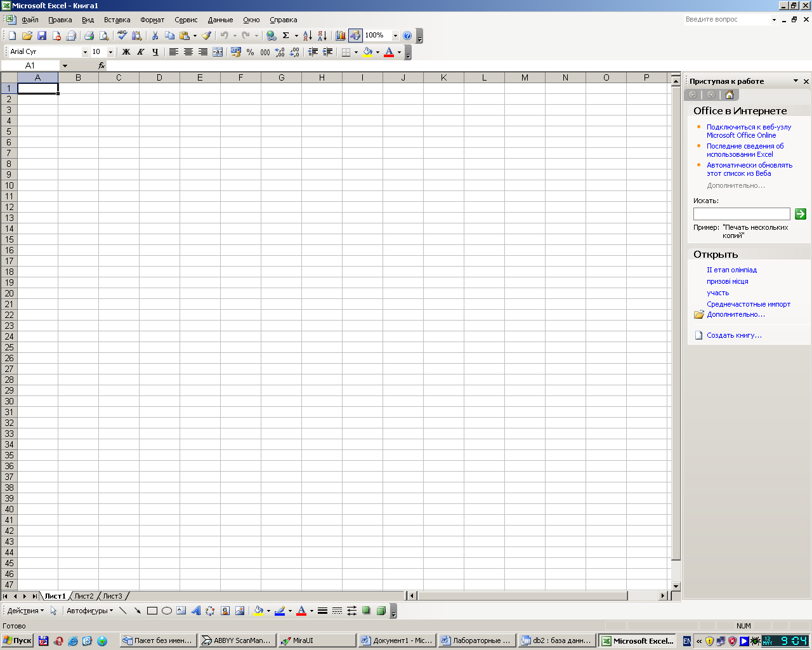Apply red font color swatch in formatting toolbar
Viewport: 812px width, 650px height.
389,52
